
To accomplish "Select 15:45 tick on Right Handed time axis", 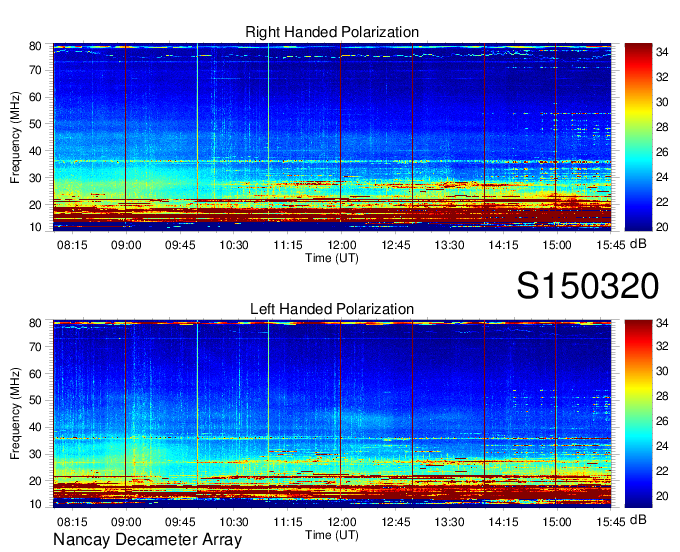I will 611,245.
